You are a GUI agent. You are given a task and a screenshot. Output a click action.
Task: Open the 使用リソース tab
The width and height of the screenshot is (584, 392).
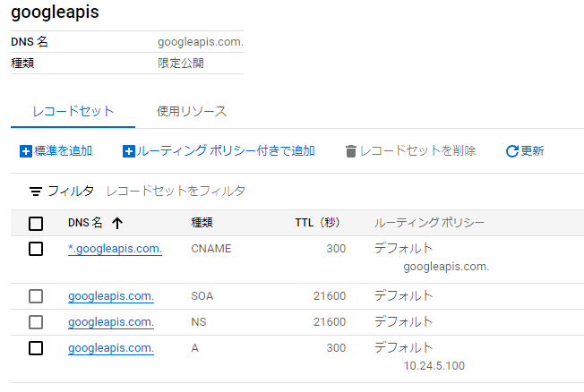point(192,112)
